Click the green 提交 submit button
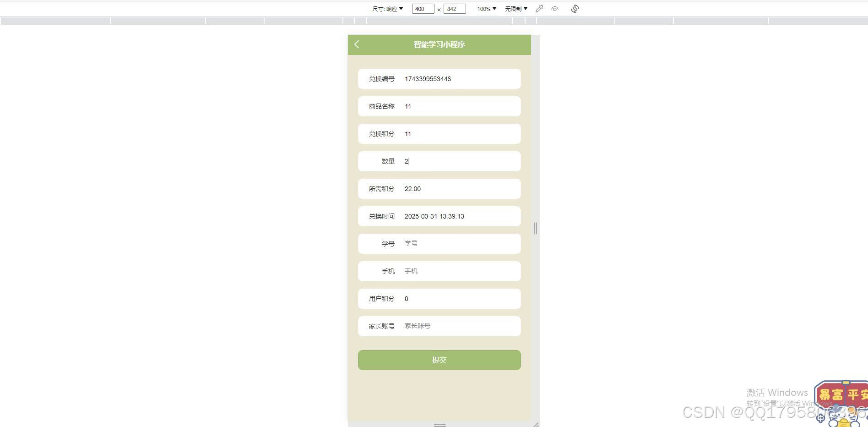 (x=439, y=360)
